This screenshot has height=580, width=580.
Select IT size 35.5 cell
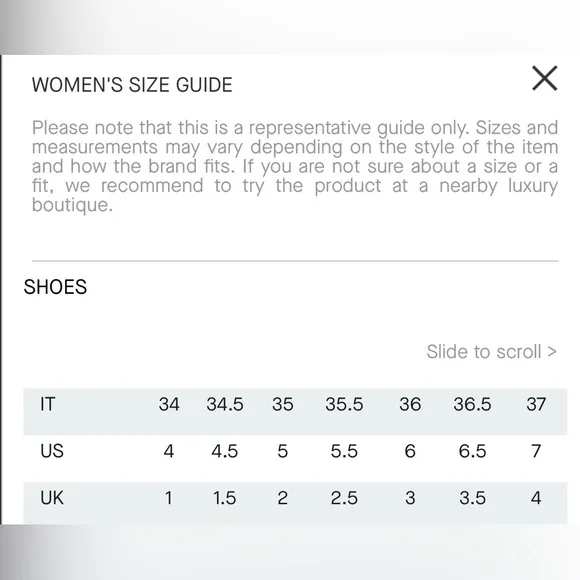pos(344,404)
